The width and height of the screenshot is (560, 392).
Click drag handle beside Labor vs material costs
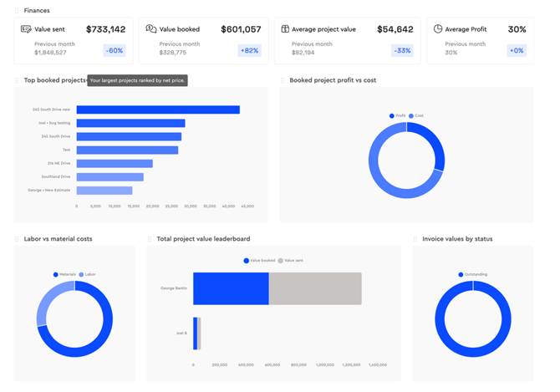pyautogui.click(x=18, y=239)
